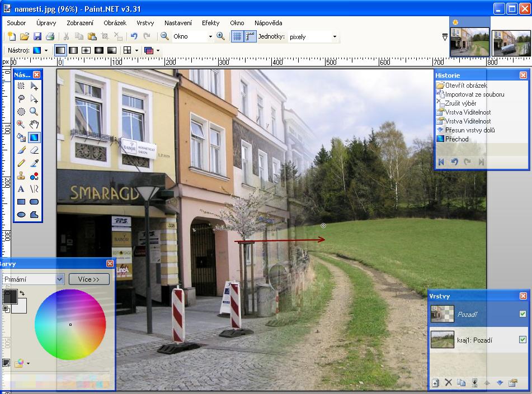532x394 pixels.
Task: Select the Eraser tool
Action: [34, 150]
